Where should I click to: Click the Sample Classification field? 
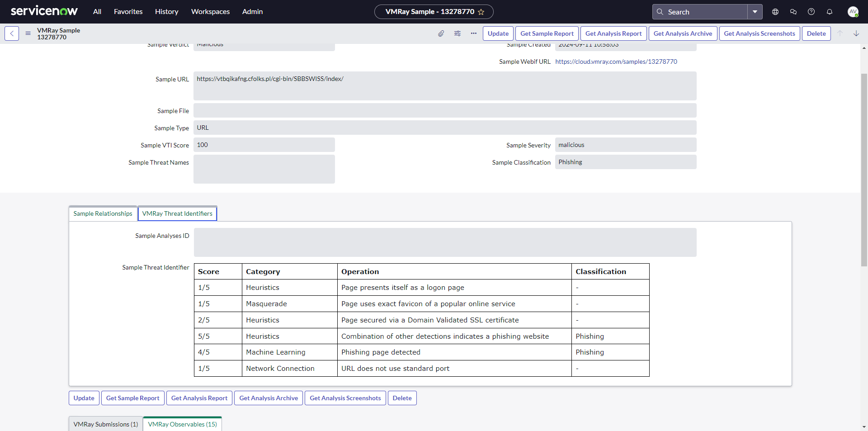[x=626, y=162]
